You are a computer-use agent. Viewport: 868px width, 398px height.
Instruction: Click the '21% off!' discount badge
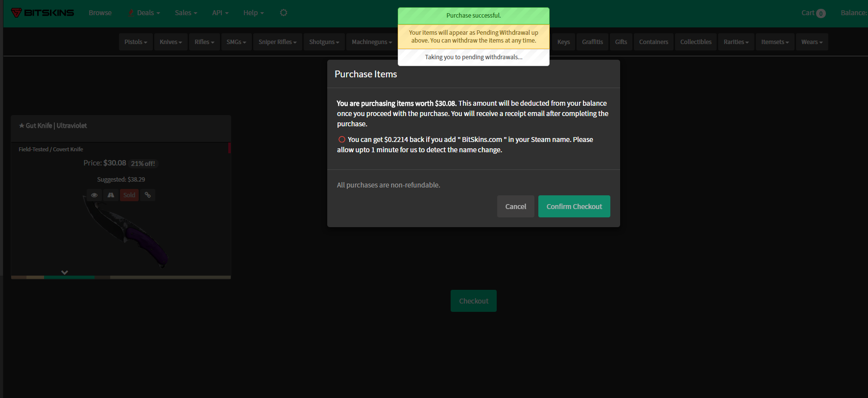(x=143, y=164)
